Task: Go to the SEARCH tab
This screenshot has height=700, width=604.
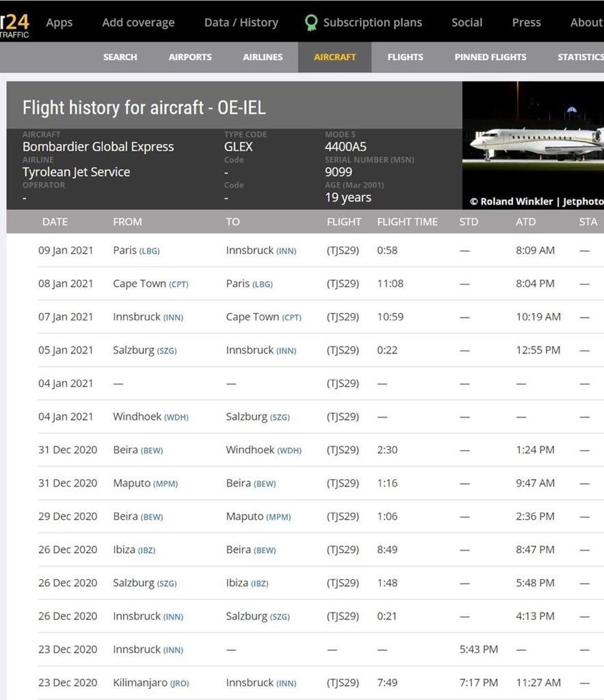Action: (x=120, y=57)
